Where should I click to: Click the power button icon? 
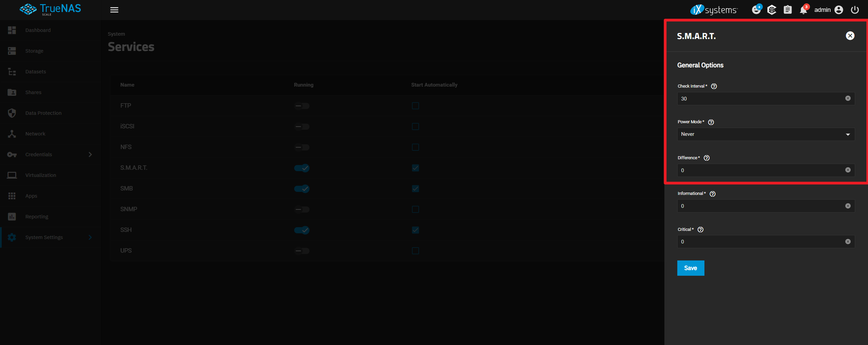click(855, 10)
